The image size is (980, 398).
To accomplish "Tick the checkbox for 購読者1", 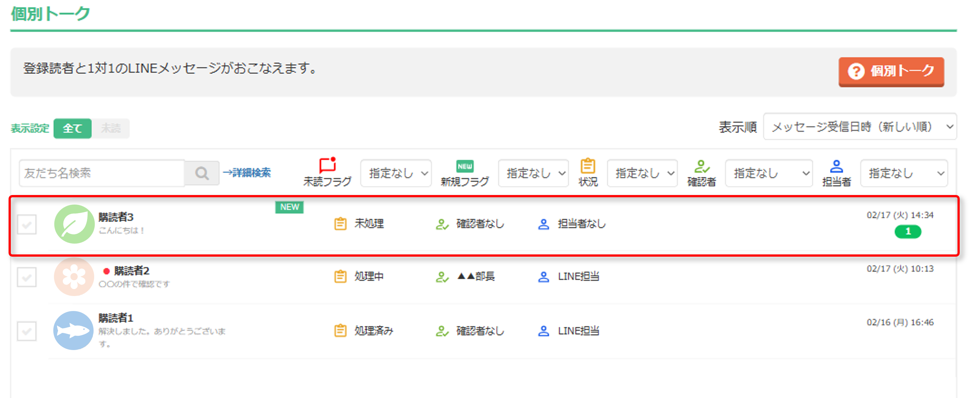I will pos(27,331).
